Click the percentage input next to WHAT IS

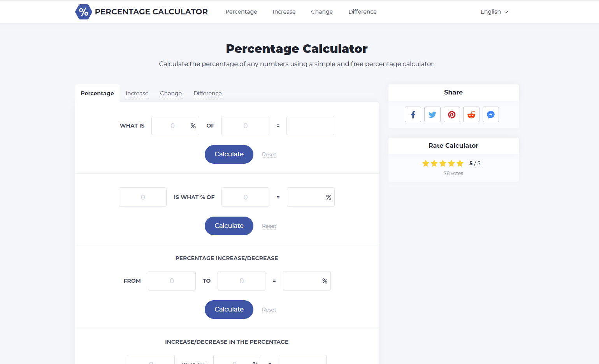[x=175, y=125]
